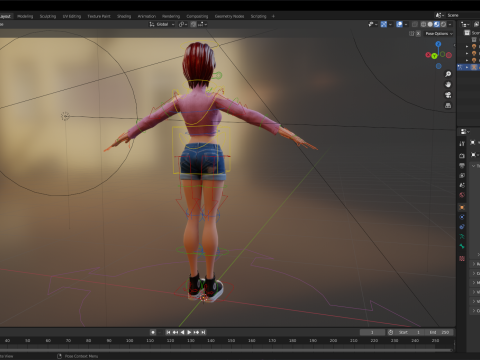Switch to the UV Editing workspace tab
The height and width of the screenshot is (360, 480).
point(72,16)
